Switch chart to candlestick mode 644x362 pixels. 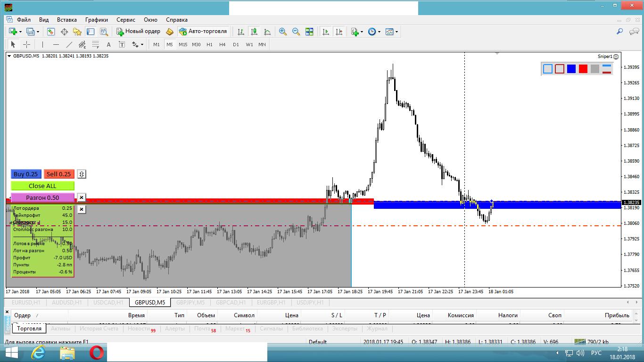[x=254, y=32]
